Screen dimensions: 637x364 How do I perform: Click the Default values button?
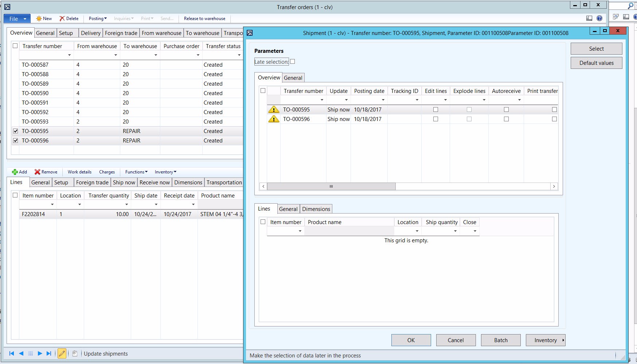pyautogui.click(x=596, y=63)
